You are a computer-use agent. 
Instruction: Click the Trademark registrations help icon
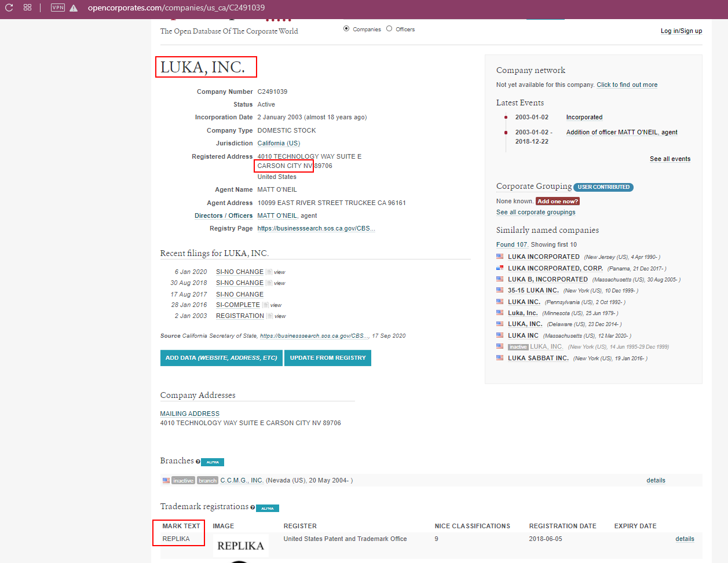click(253, 507)
